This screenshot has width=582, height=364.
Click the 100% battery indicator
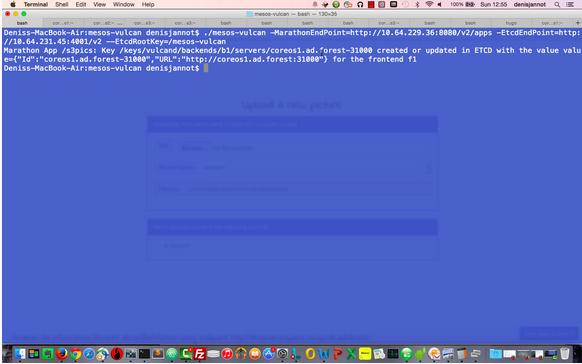[x=462, y=4]
